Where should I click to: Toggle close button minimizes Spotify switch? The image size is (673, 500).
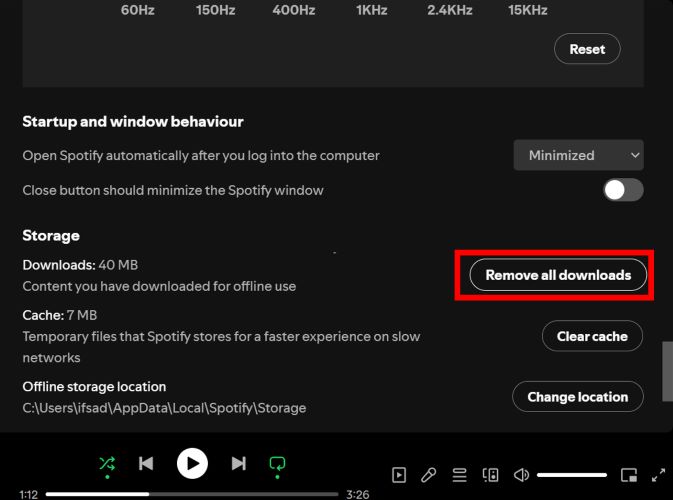[623, 190]
